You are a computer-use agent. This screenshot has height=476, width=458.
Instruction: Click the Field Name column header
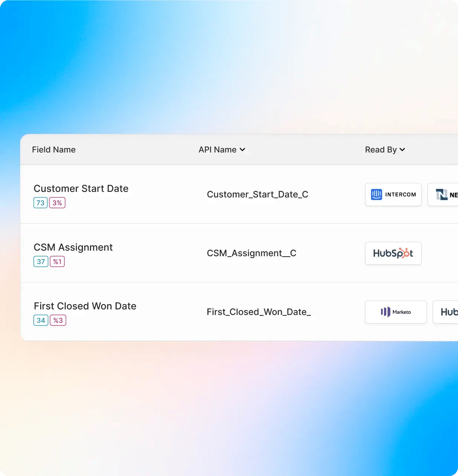tap(54, 149)
